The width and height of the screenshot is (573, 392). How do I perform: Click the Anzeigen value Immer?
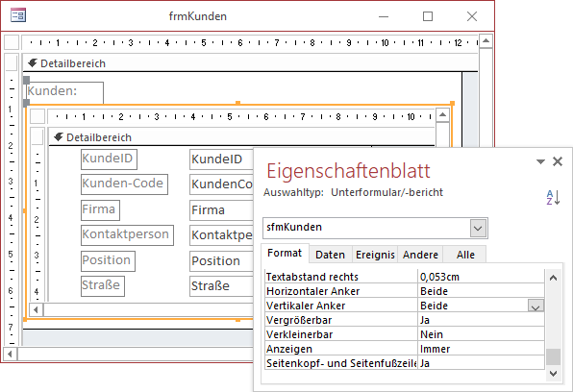point(481,349)
